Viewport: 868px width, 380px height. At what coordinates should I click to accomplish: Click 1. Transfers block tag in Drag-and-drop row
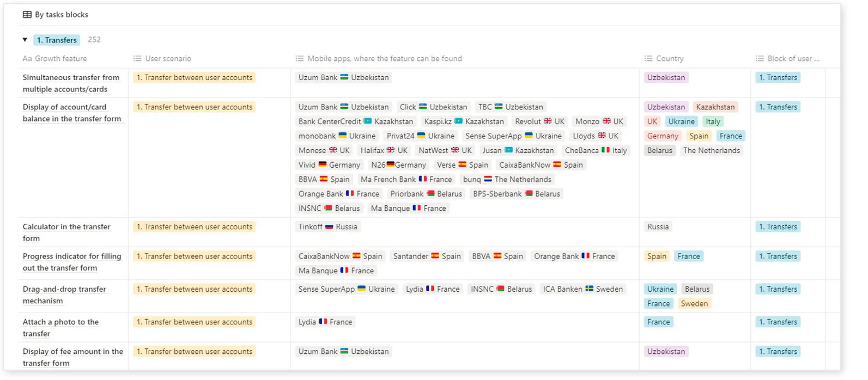[x=778, y=289]
